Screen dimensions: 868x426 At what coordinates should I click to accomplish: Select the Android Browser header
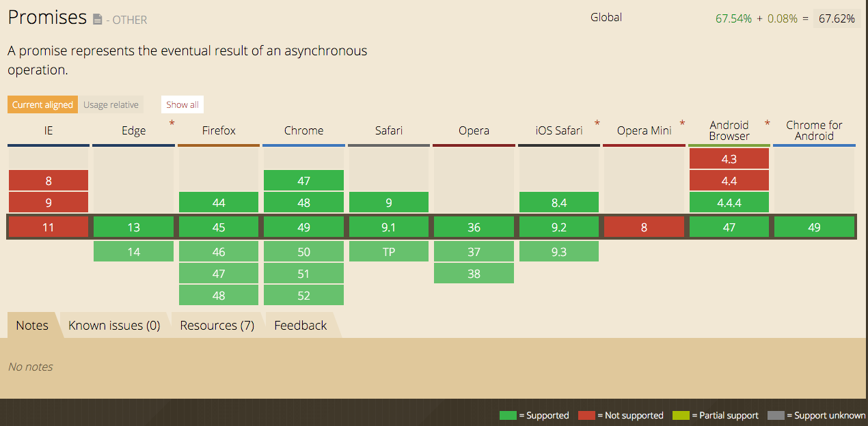(x=729, y=130)
